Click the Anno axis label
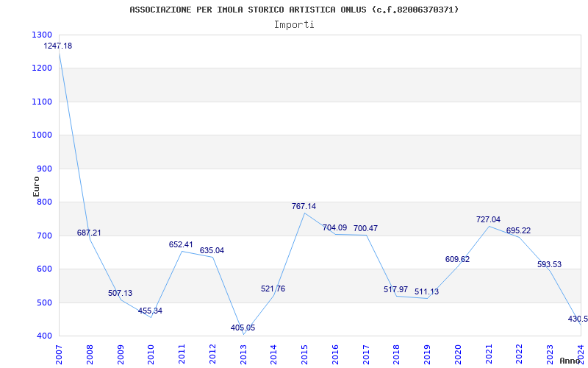The width and height of the screenshot is (588, 368). (x=570, y=361)
